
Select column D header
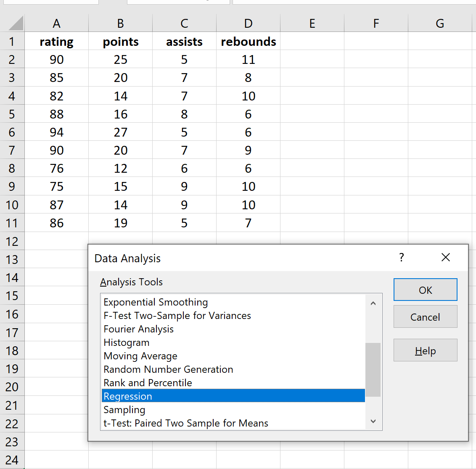(249, 24)
